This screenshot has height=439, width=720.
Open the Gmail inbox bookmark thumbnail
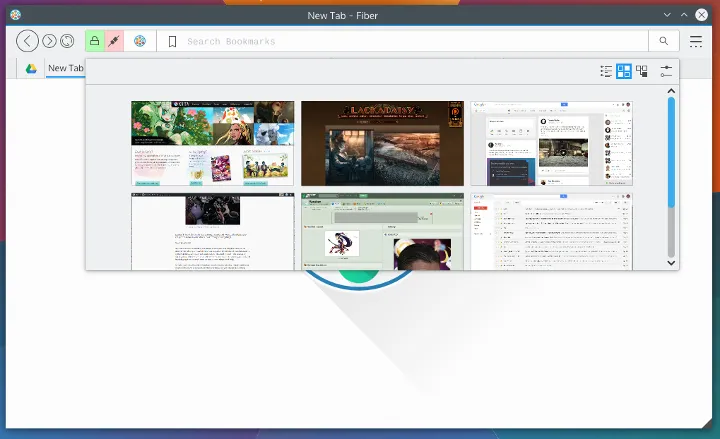551,231
